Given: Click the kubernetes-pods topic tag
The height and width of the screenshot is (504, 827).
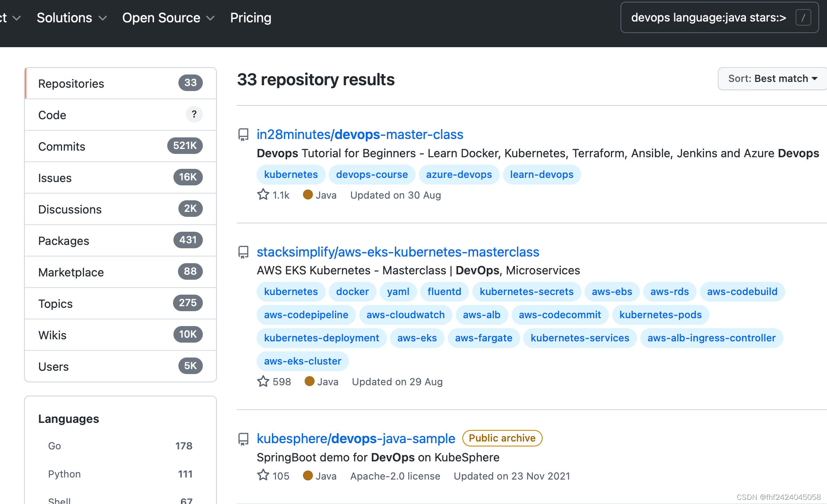Looking at the screenshot, I should coord(661,315).
